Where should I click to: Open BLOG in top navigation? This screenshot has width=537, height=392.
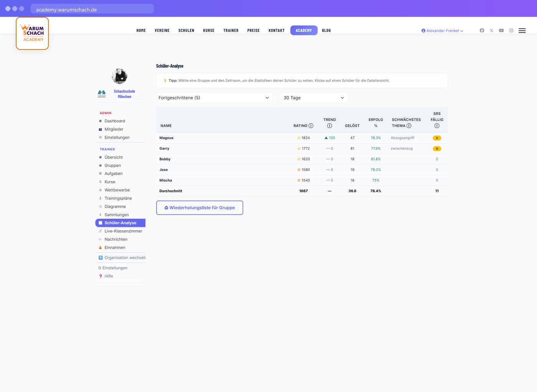pos(326,30)
